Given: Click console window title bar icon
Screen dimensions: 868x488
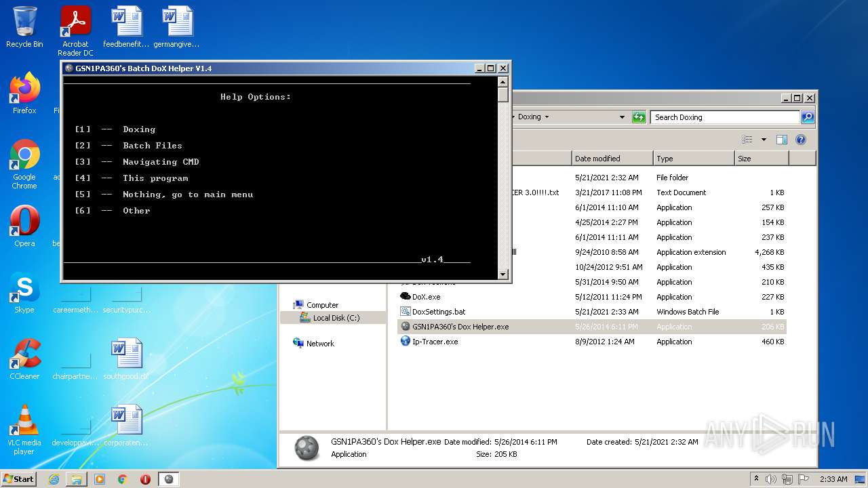Looking at the screenshot, I should pyautogui.click(x=69, y=68).
